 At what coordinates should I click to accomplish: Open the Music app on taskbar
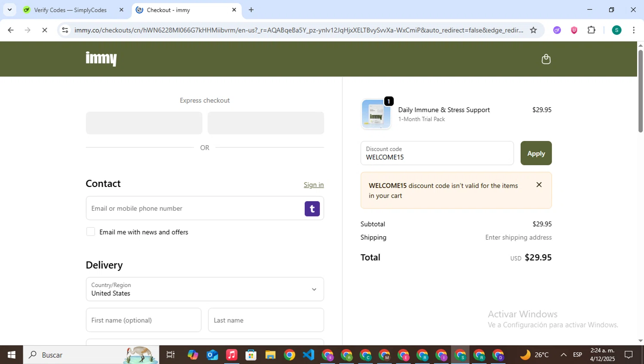pos(231,355)
